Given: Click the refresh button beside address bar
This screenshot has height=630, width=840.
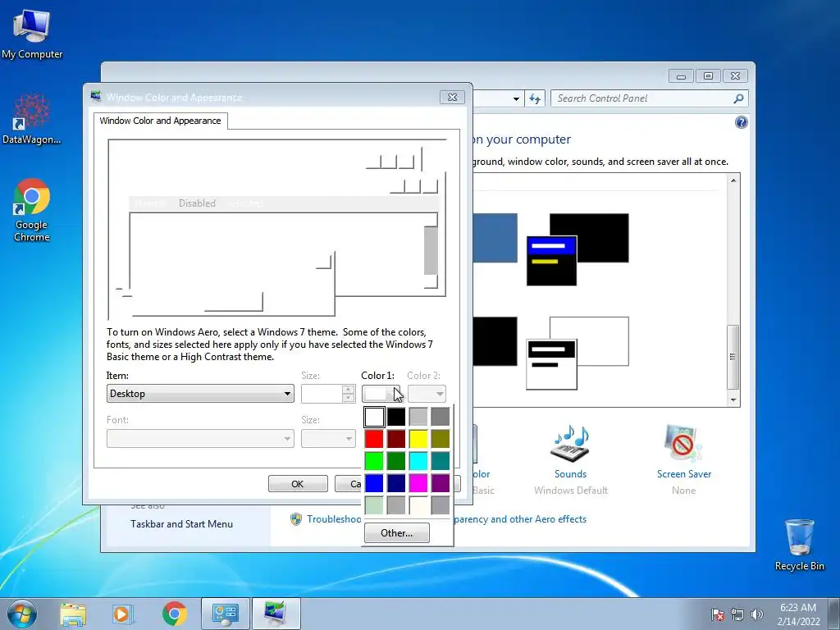Looking at the screenshot, I should [535, 98].
